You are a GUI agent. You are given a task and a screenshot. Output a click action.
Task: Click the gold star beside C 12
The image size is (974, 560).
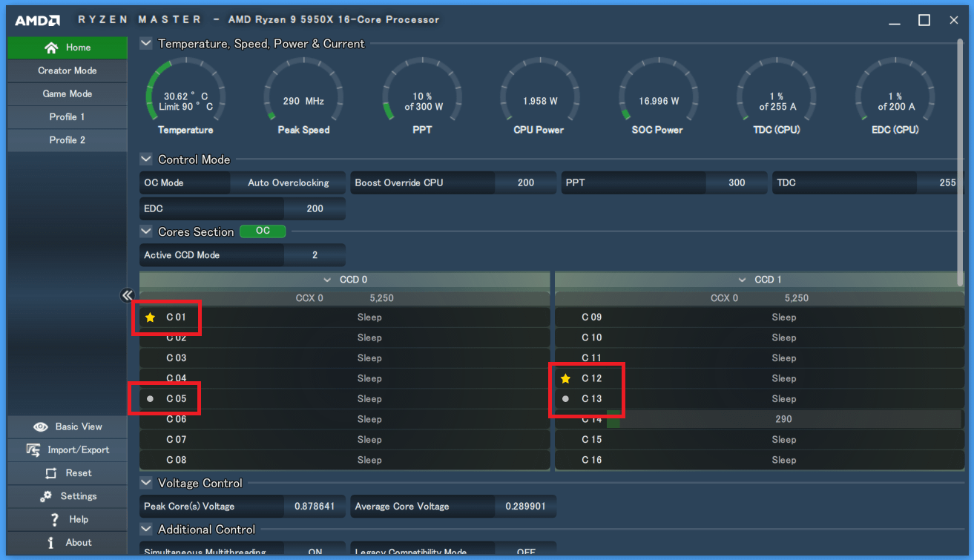566,378
